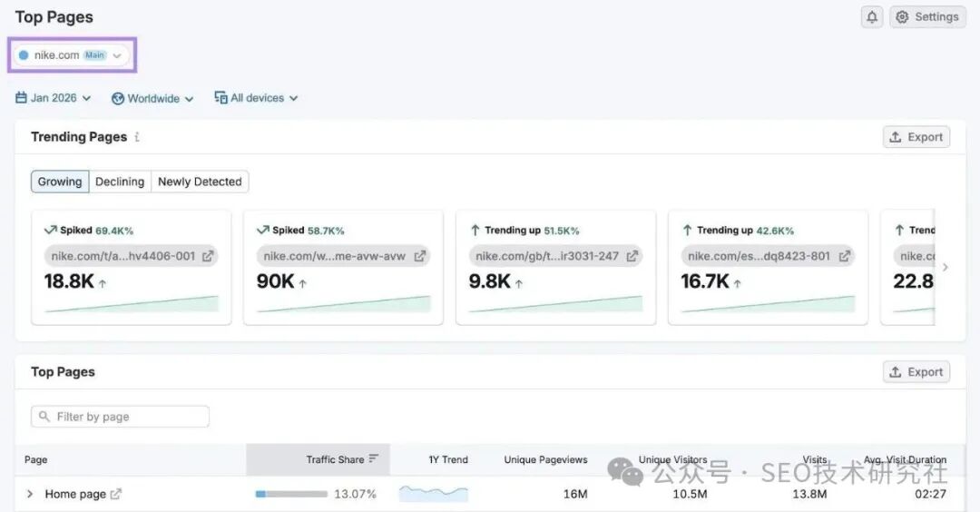Switch to the Declining tab
The width and height of the screenshot is (980, 512).
click(120, 182)
